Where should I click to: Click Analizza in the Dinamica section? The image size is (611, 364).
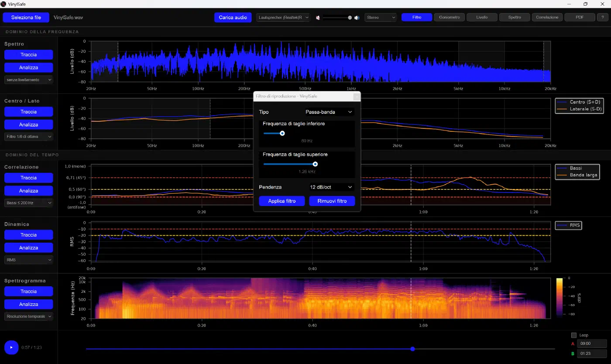click(x=29, y=247)
